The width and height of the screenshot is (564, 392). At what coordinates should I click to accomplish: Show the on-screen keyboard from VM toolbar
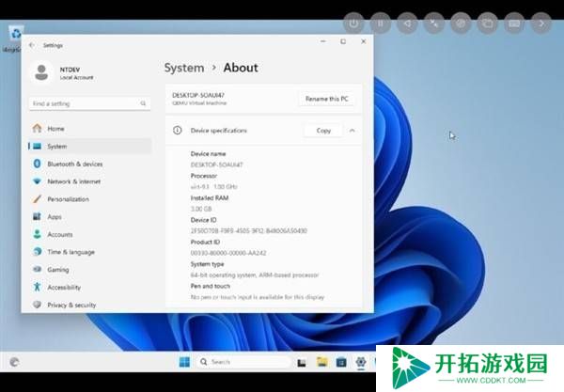(x=514, y=24)
